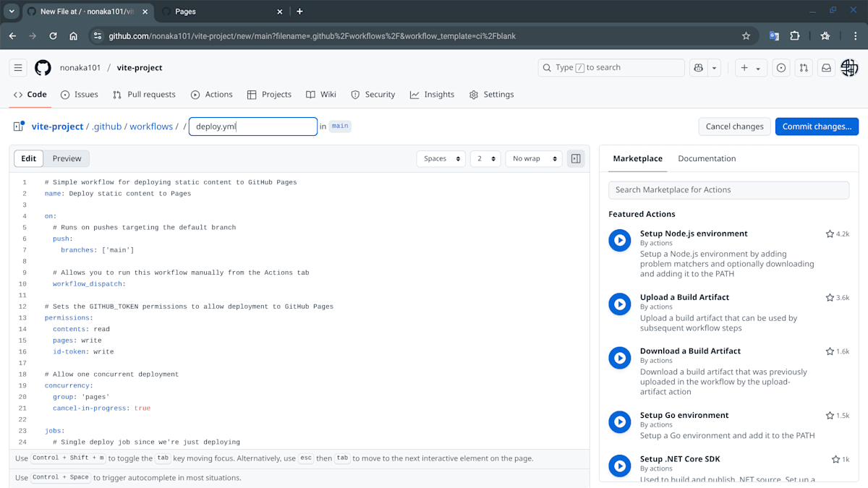Switch to the Documentation panel tab
Image resolution: width=868 pixels, height=488 pixels.
click(x=707, y=158)
